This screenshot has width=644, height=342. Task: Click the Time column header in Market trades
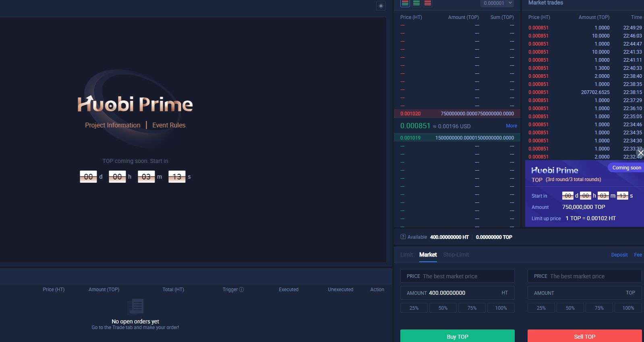(x=636, y=17)
